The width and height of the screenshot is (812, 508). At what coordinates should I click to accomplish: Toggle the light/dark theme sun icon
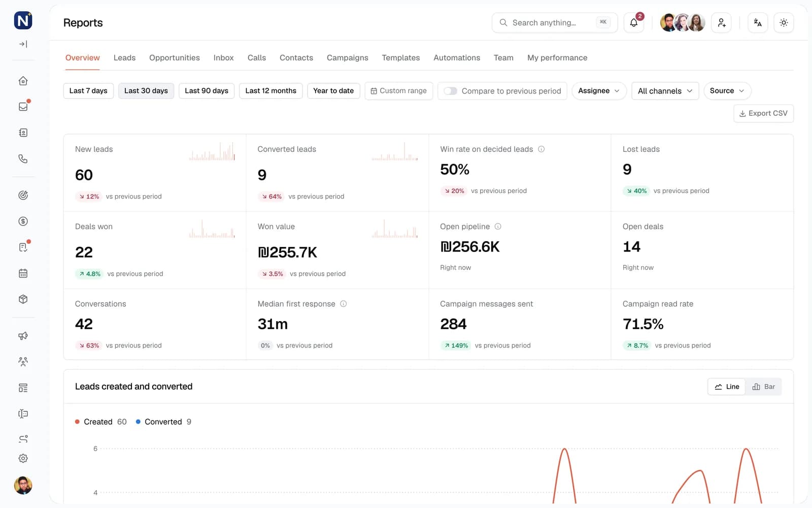pos(784,22)
